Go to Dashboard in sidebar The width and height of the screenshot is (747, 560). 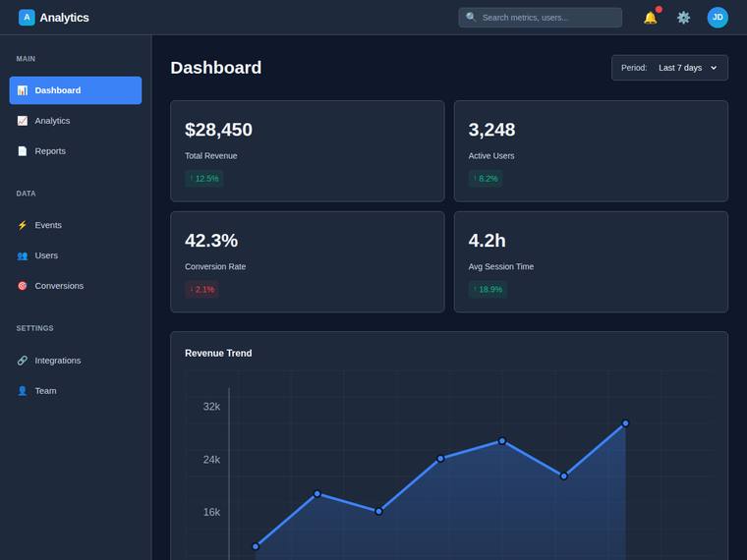pos(76,90)
